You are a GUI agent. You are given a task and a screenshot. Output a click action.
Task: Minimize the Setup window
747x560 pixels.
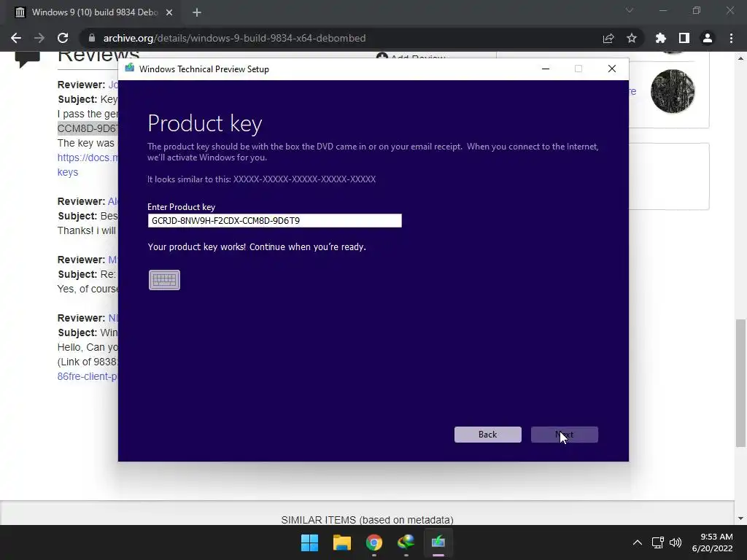(x=546, y=69)
